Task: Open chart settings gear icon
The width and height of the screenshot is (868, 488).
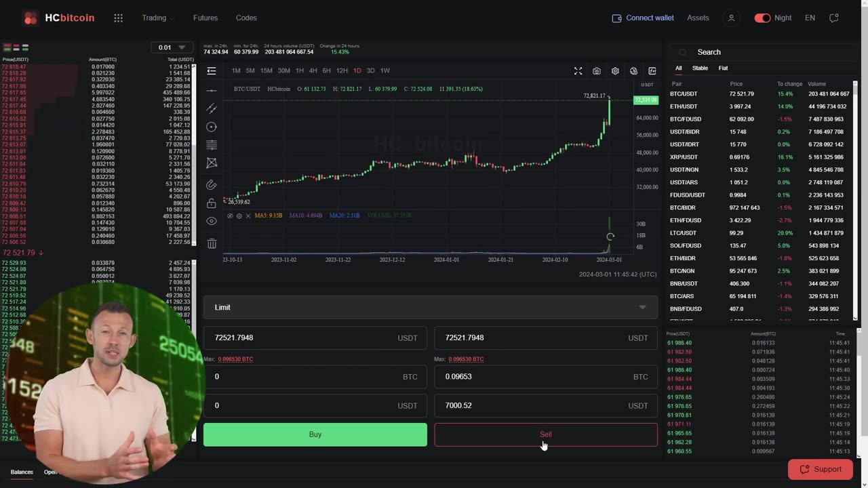Action: click(615, 70)
